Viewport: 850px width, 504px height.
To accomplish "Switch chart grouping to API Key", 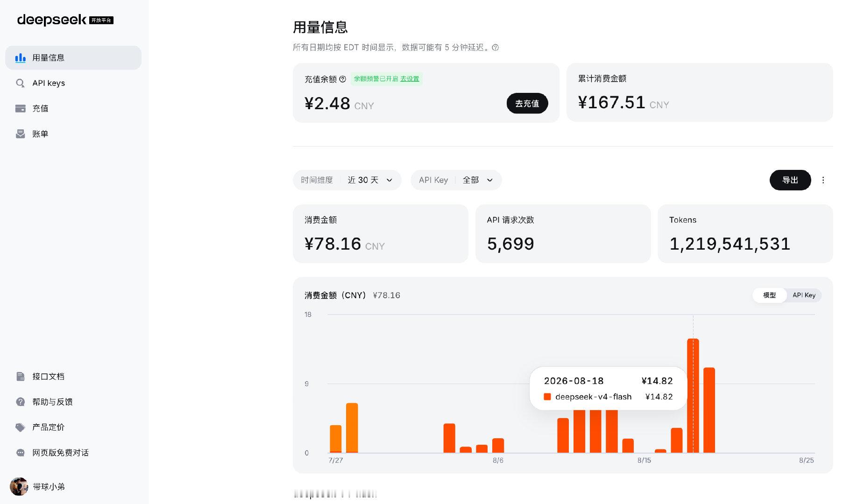I will tap(804, 295).
